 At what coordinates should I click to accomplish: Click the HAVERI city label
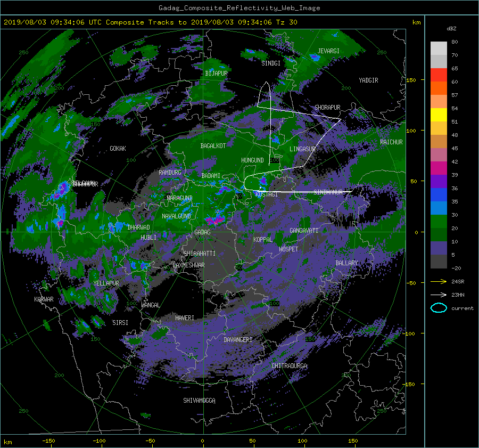[x=185, y=318]
